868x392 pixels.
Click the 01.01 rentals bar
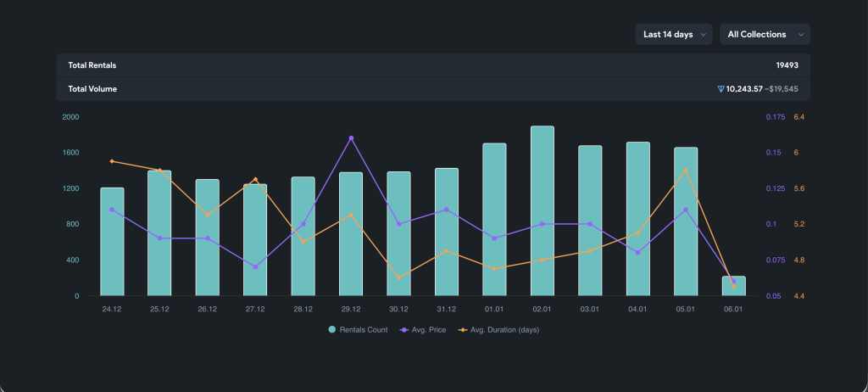click(494, 220)
